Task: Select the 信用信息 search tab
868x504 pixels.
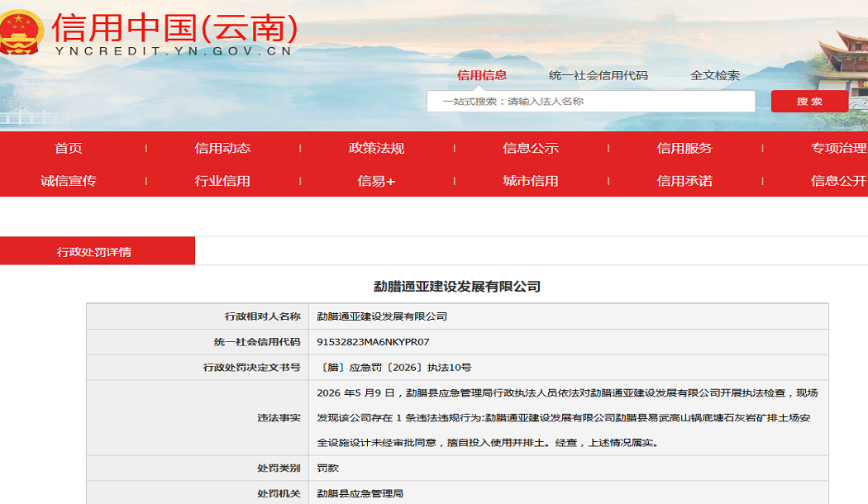Action: (482, 75)
